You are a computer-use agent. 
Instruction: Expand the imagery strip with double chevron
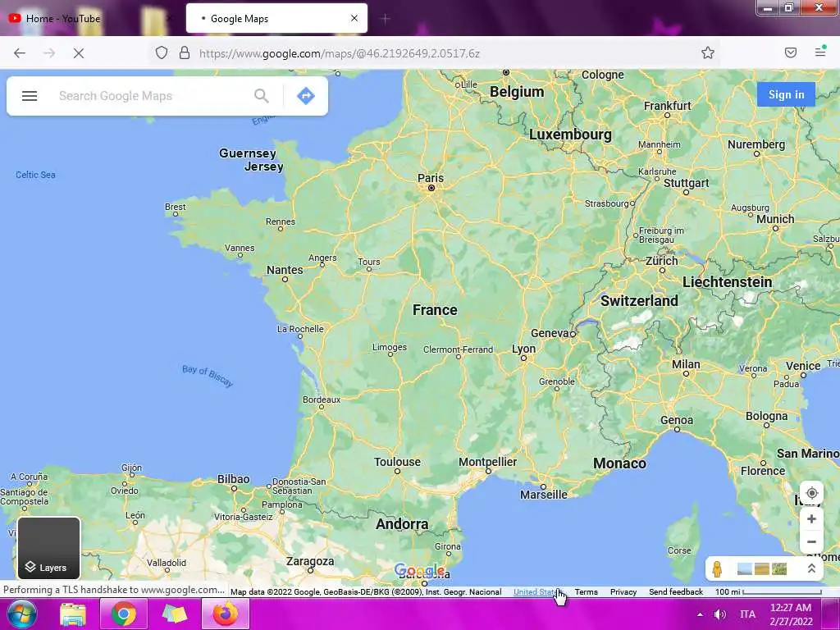pos(811,568)
